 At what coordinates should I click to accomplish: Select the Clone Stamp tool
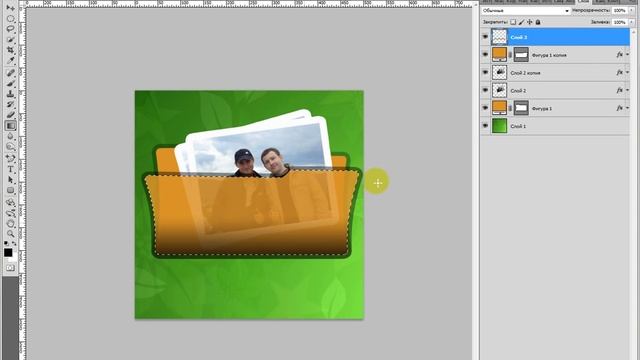(x=10, y=94)
